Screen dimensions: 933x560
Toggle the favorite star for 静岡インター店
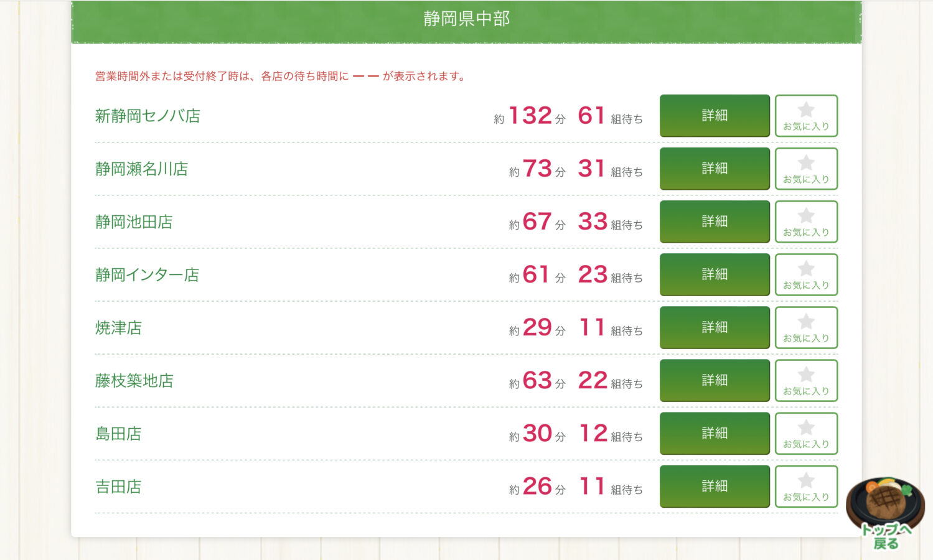(x=806, y=274)
